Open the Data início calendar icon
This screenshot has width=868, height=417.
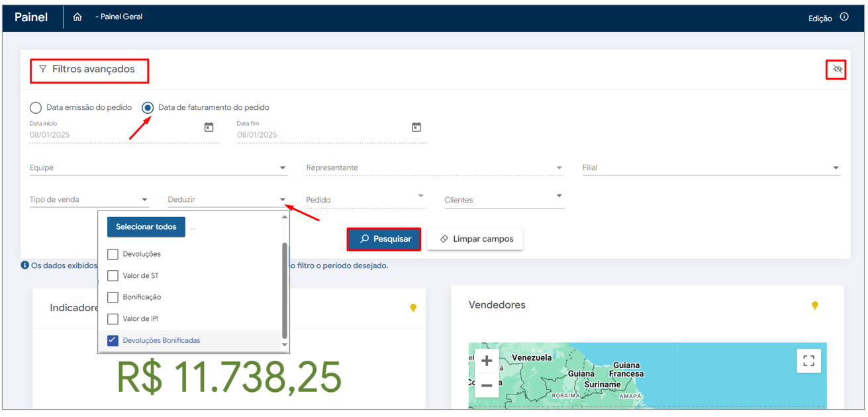point(209,127)
